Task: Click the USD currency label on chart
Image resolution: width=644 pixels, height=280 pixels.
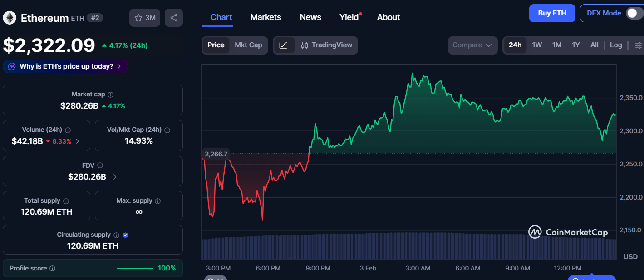Action: (x=630, y=257)
